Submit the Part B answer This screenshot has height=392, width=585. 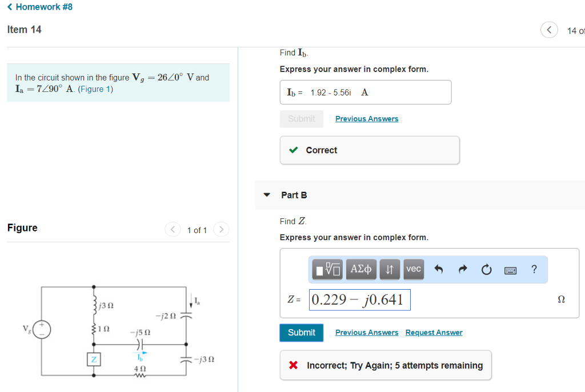(x=301, y=333)
